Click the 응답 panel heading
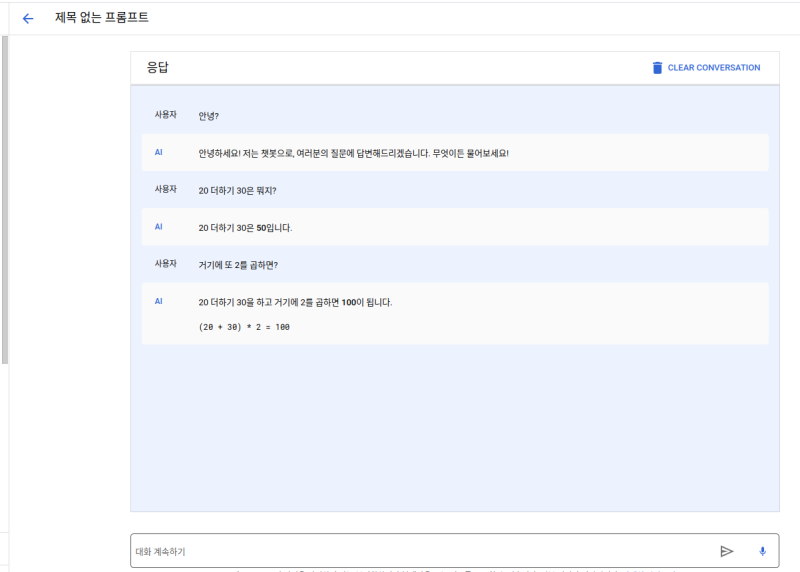This screenshot has height=572, width=800. pos(158,68)
